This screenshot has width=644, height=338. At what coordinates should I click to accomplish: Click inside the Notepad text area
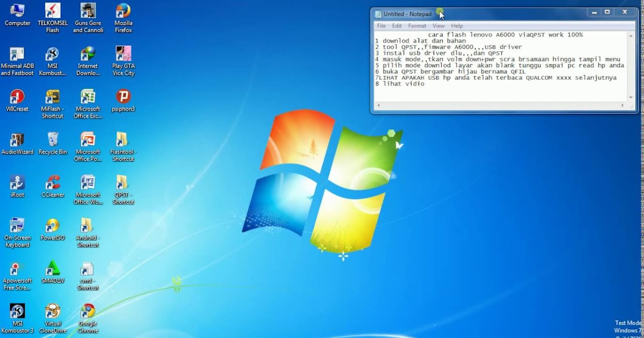[x=500, y=66]
